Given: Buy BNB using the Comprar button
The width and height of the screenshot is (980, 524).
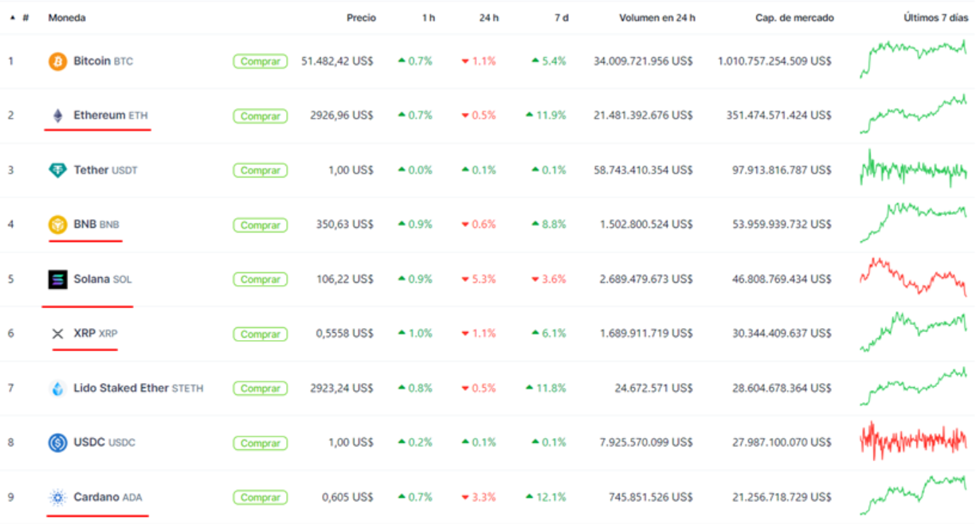Looking at the screenshot, I should (261, 225).
